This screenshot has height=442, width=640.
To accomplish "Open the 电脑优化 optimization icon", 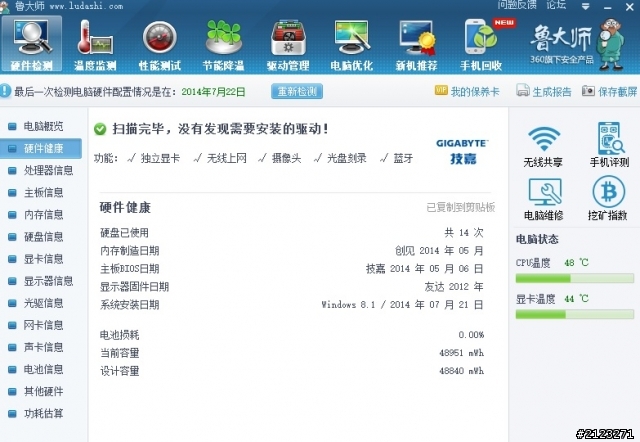I will coord(351,45).
